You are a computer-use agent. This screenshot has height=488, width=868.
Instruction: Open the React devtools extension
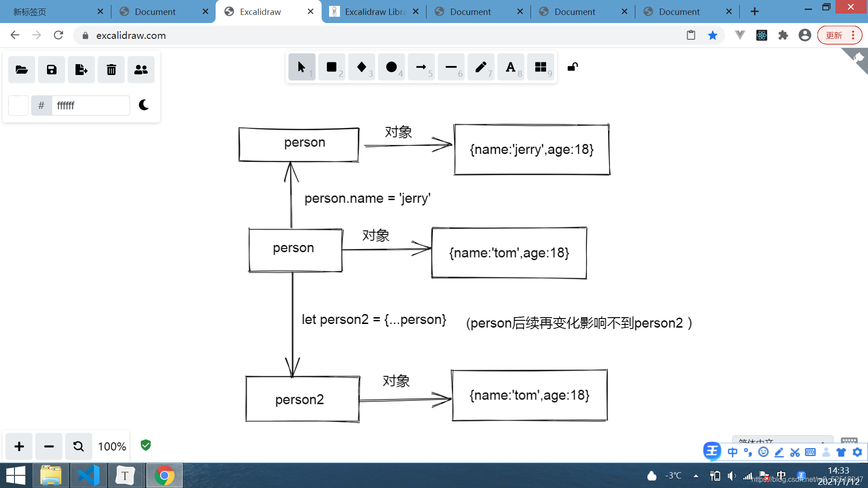tap(762, 35)
